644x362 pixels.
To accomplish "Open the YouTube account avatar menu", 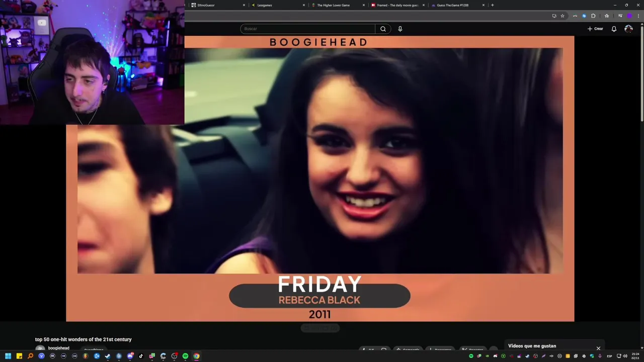I will point(628,29).
